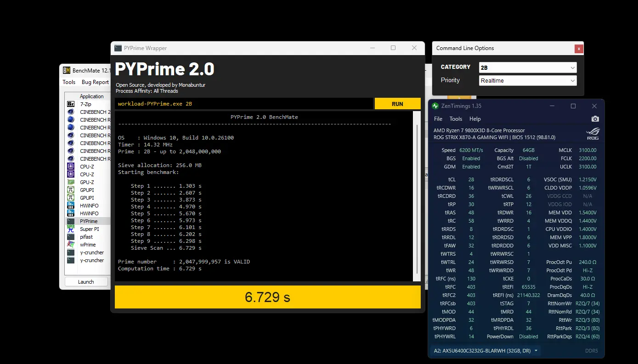Click the MEM VPP value 1.8000V
Screen dimensions: 638x364
587,237
